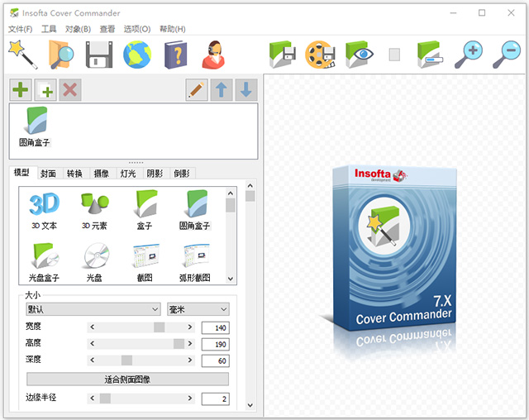Save rendered image box-with-floppy icon
529x420 pixels.
[283, 55]
